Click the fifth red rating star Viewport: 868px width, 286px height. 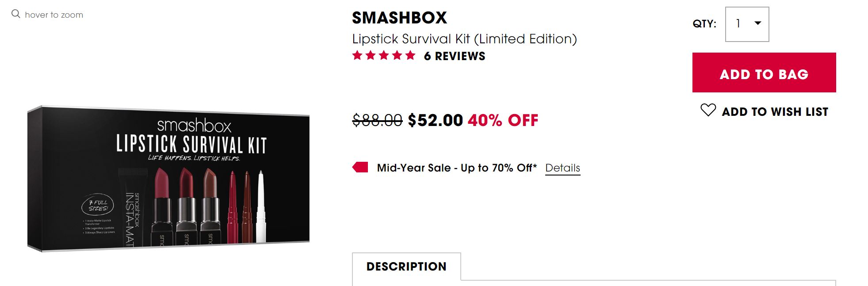point(410,56)
